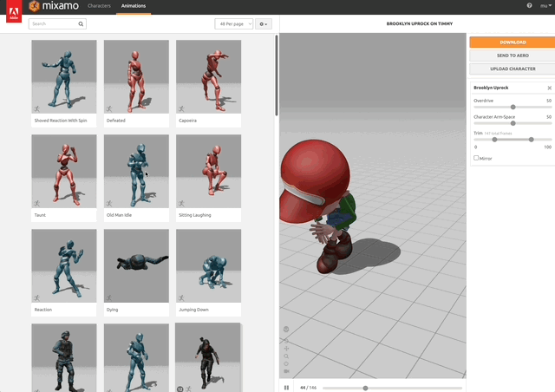
Task: Click the animation search input field
Action: click(x=57, y=23)
